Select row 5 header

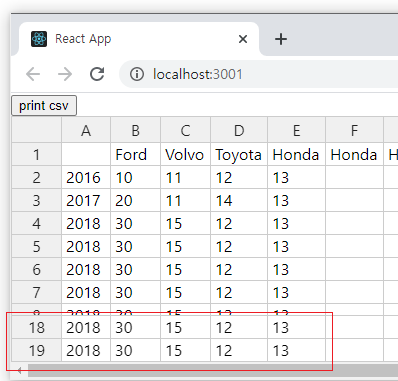[x=37, y=246]
